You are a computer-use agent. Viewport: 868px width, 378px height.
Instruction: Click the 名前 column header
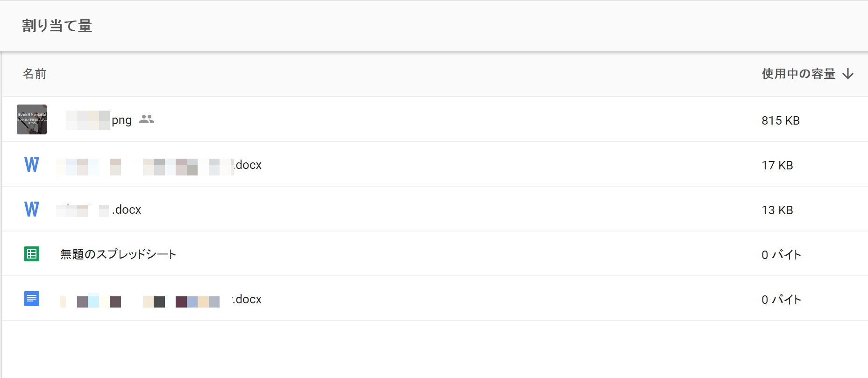pos(35,74)
